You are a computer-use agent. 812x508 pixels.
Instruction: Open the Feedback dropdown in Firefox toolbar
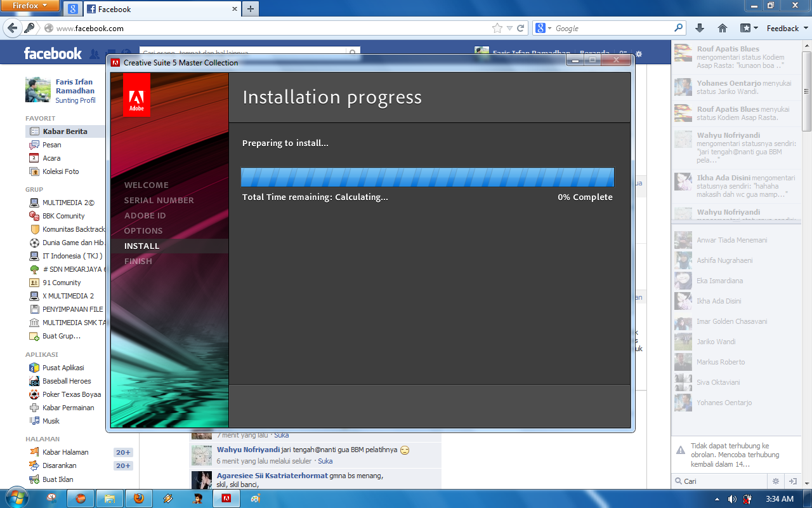tap(787, 28)
